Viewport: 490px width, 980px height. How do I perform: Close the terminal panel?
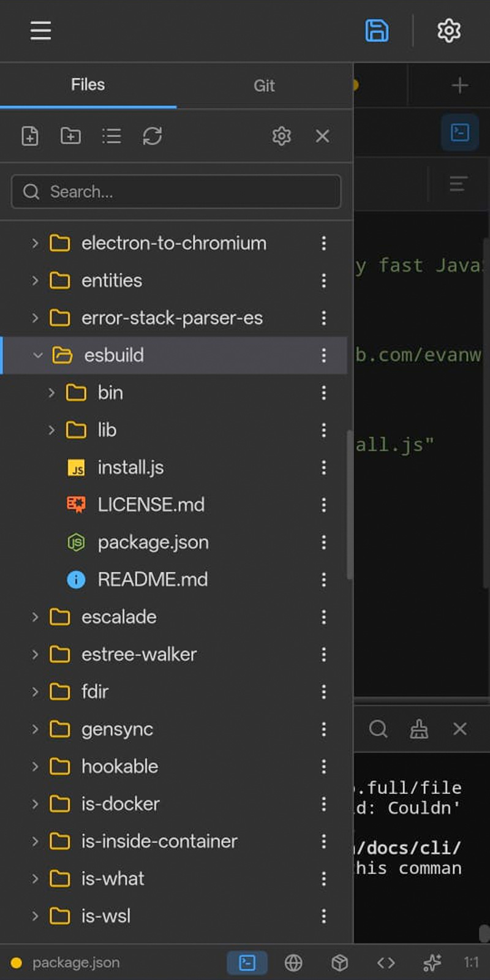459,729
